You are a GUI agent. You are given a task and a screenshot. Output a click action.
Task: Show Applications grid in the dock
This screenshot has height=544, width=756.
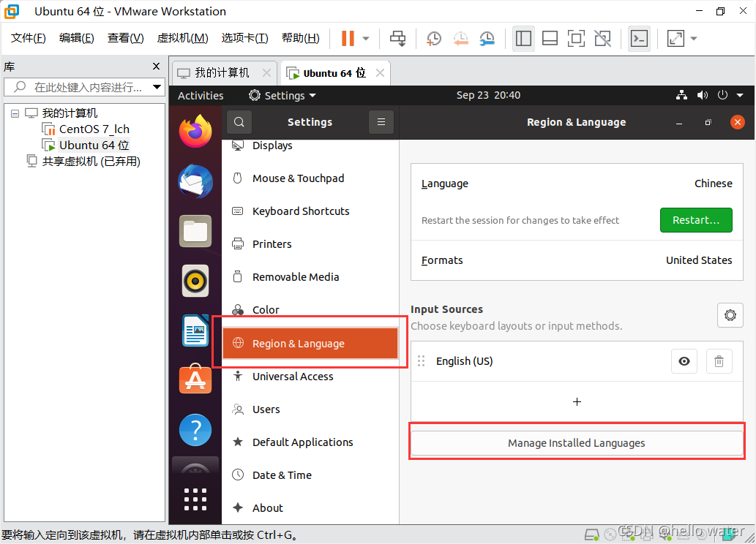[x=195, y=499]
